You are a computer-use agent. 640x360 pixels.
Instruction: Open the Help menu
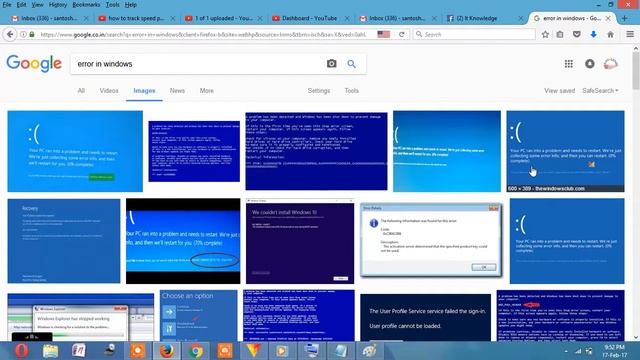coord(131,5)
